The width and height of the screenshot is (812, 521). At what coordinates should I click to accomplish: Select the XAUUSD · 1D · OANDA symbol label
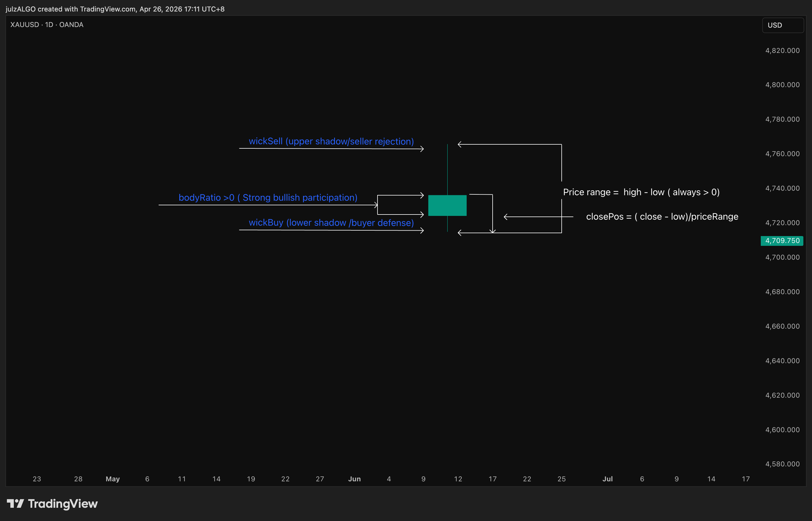point(47,25)
